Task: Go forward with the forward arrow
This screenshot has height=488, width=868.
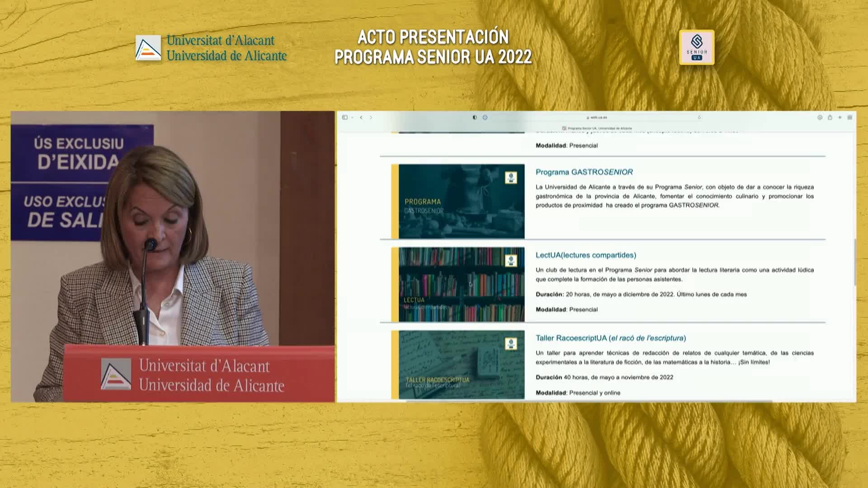Action: (371, 117)
